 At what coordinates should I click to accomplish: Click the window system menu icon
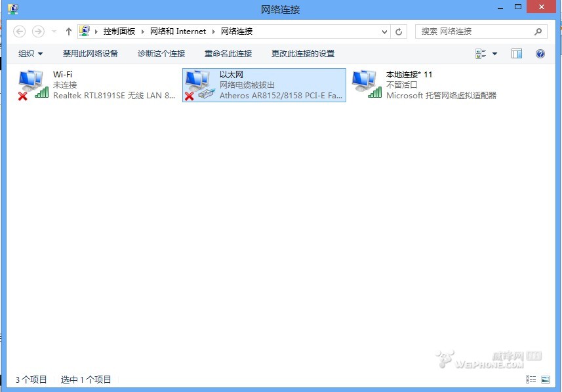12,9
